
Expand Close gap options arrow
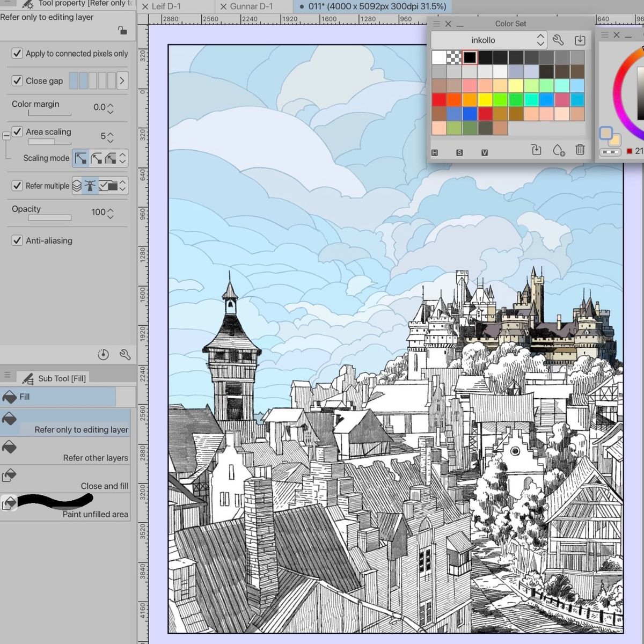(122, 80)
